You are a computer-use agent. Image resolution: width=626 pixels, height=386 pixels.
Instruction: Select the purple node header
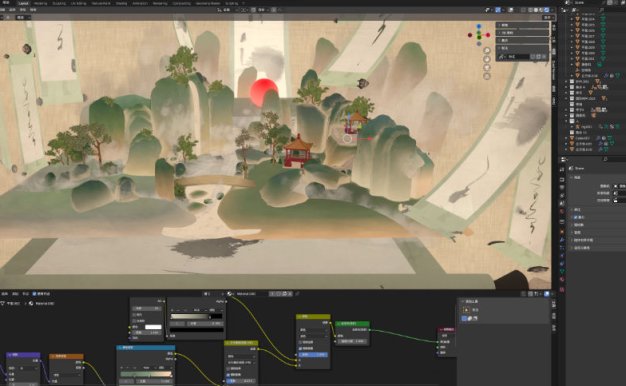24,354
